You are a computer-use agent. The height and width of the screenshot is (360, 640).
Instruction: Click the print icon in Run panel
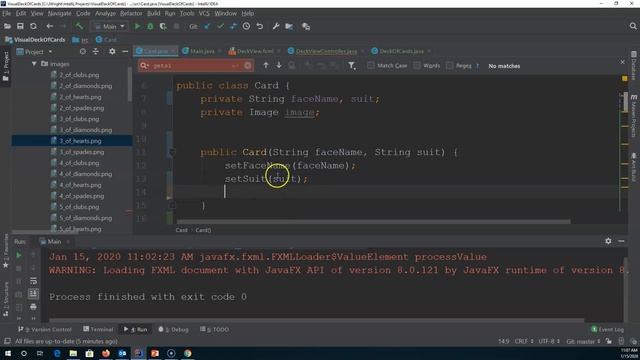click(x=33, y=306)
